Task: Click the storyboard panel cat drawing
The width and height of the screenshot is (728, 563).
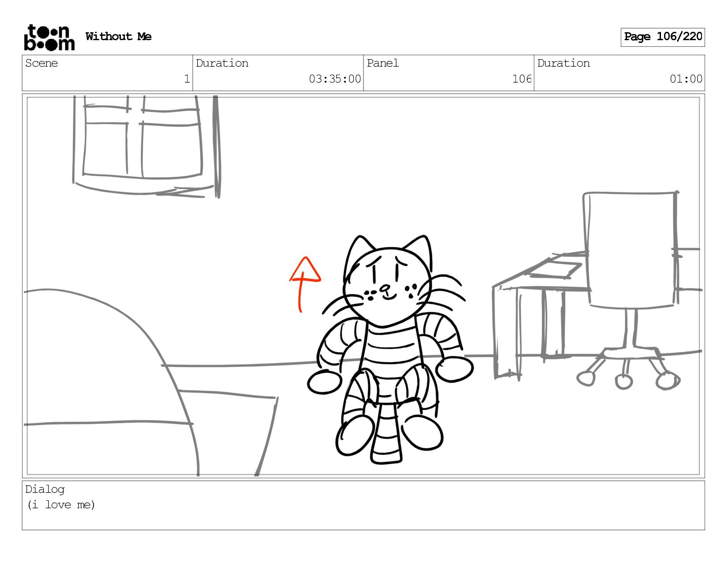Action: [x=390, y=350]
